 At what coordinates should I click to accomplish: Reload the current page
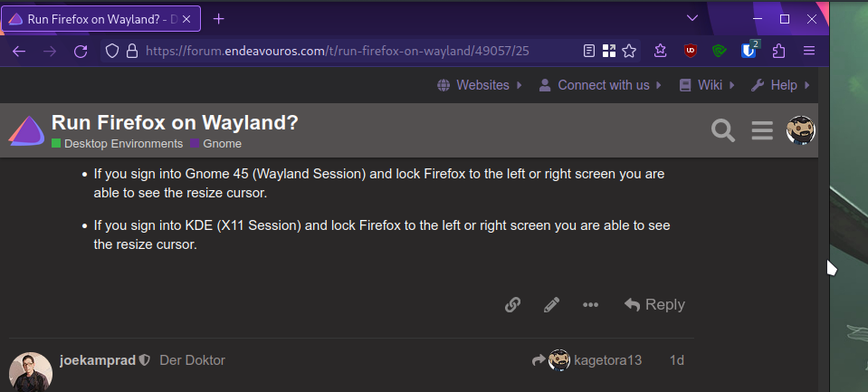81,51
